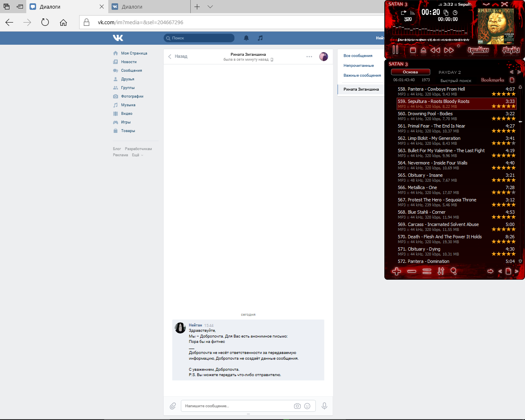
Task: Click the playlist vertical scrollbar
Action: point(520,174)
